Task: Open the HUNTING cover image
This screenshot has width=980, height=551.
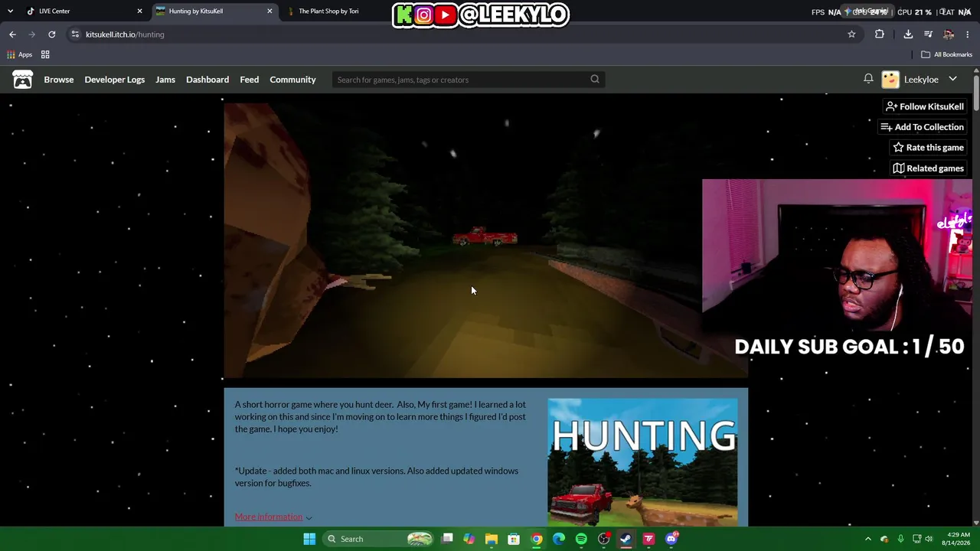Action: coord(642,462)
